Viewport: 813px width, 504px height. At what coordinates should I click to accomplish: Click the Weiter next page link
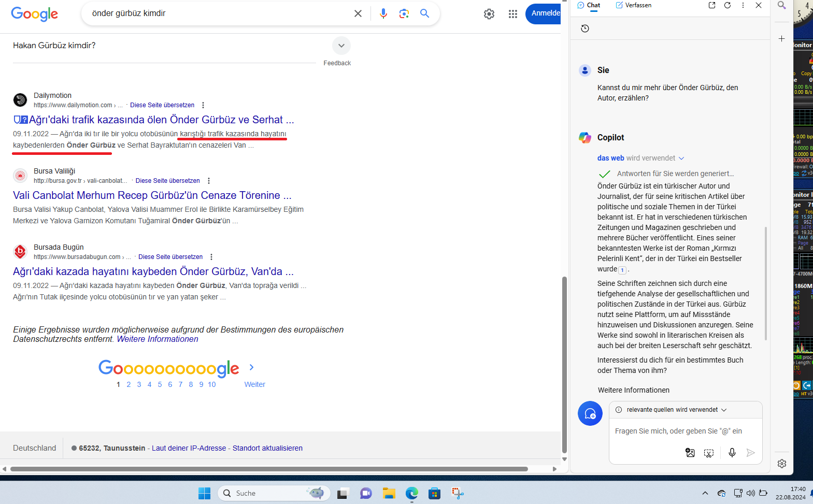(255, 384)
